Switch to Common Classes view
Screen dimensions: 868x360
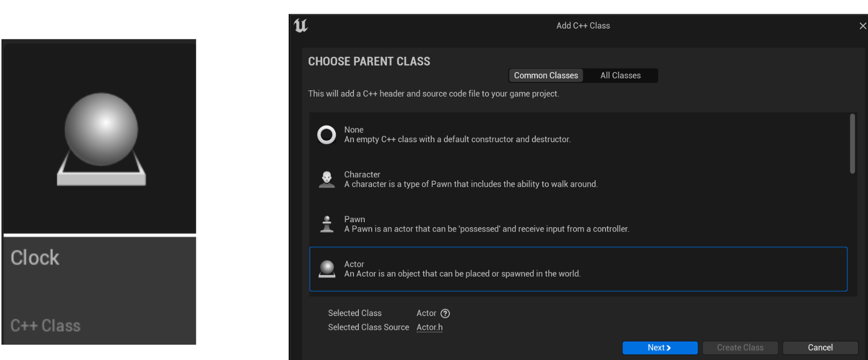tap(546, 76)
